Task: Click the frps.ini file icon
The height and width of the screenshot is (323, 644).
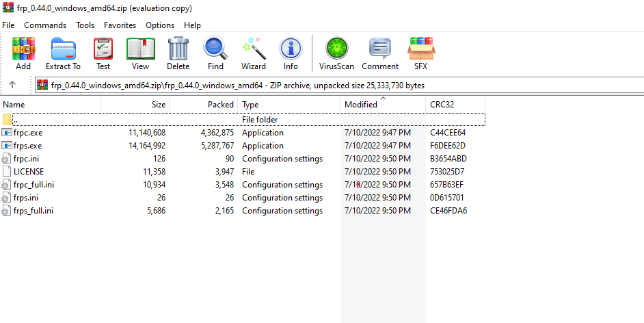Action: point(7,198)
